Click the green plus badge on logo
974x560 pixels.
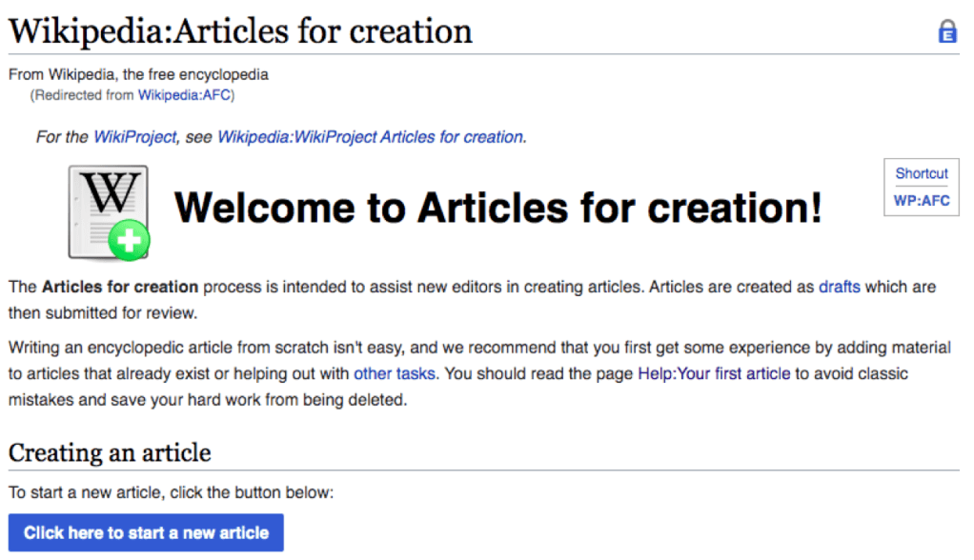point(129,241)
